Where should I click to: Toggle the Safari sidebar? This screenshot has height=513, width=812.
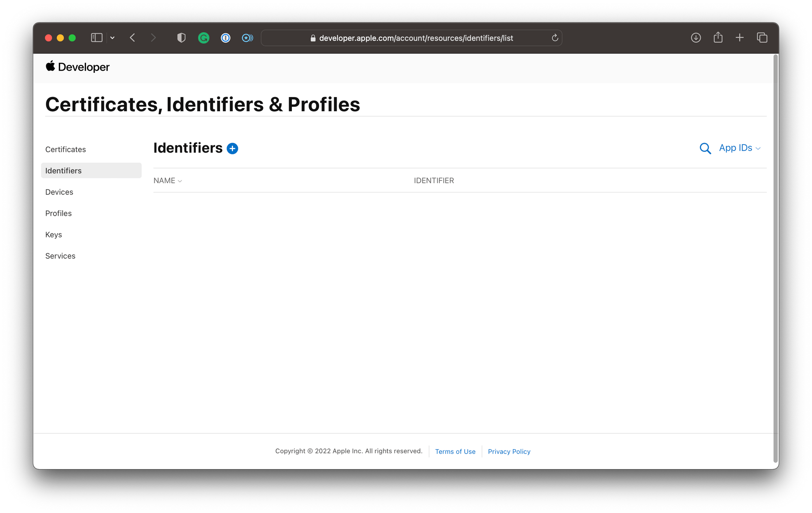[96, 37]
